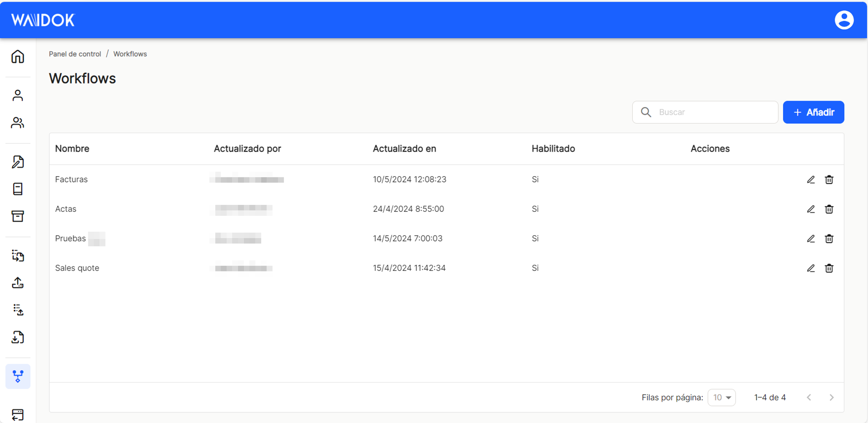Click the date 14/5/2024 7:00:03
The width and height of the screenshot is (868, 423).
(x=408, y=239)
